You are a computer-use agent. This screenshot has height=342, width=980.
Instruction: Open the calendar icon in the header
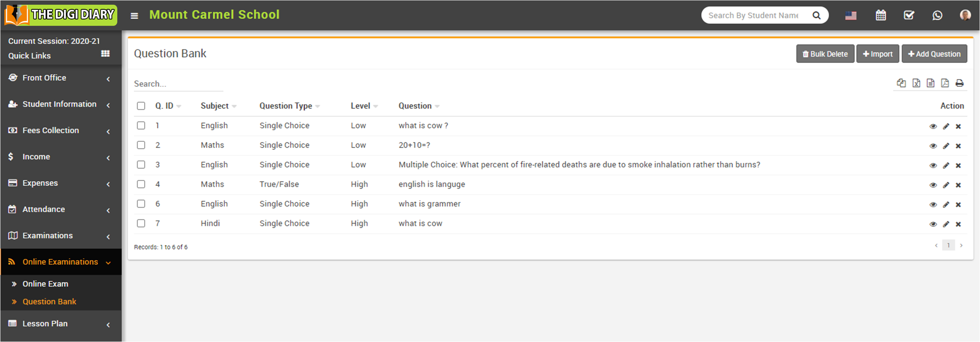[881, 15]
